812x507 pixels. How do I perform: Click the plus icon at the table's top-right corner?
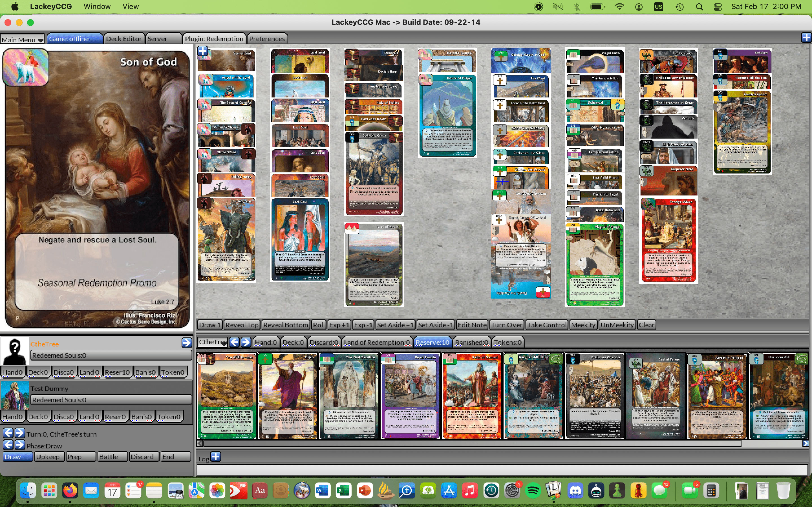(x=806, y=37)
